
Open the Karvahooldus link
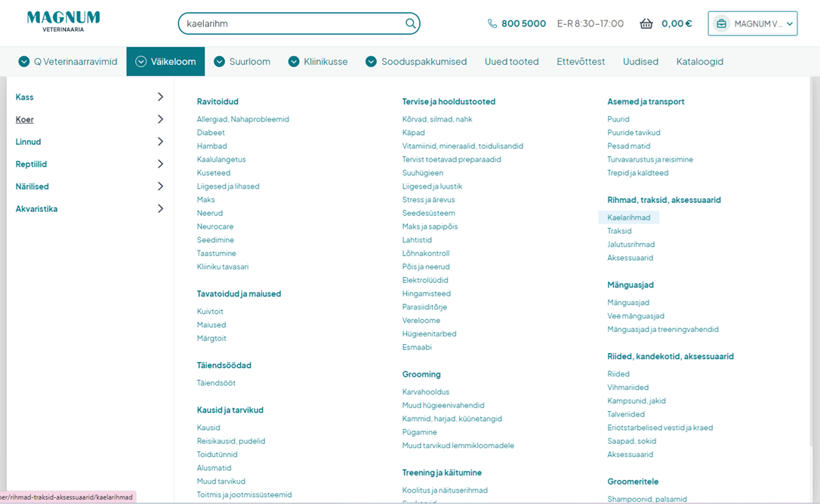(426, 392)
